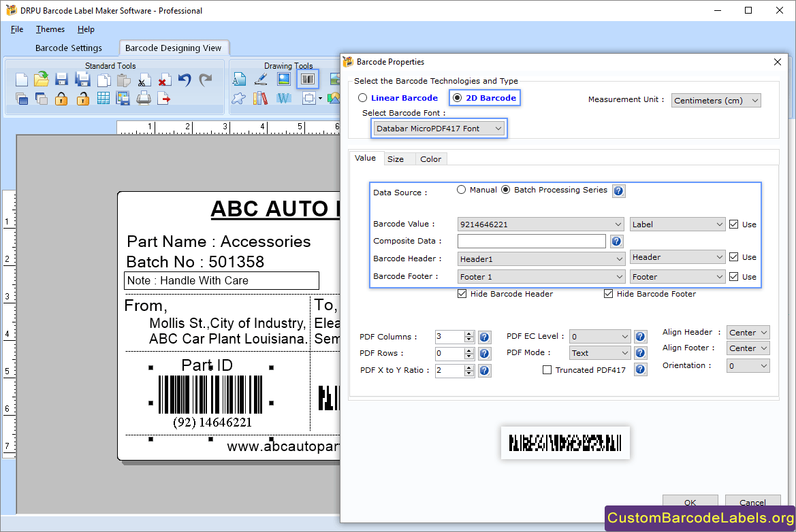Uncheck Hide Barcode Footer
796x532 pixels.
[608, 294]
